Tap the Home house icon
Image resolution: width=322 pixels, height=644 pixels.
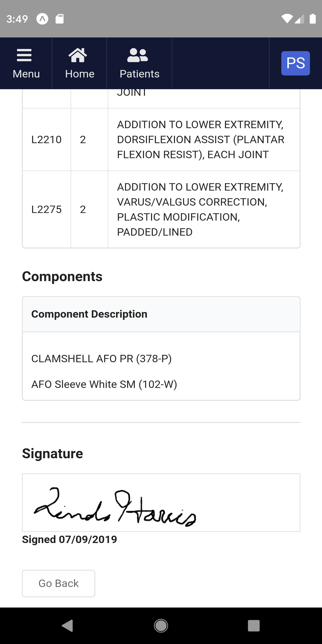click(78, 55)
